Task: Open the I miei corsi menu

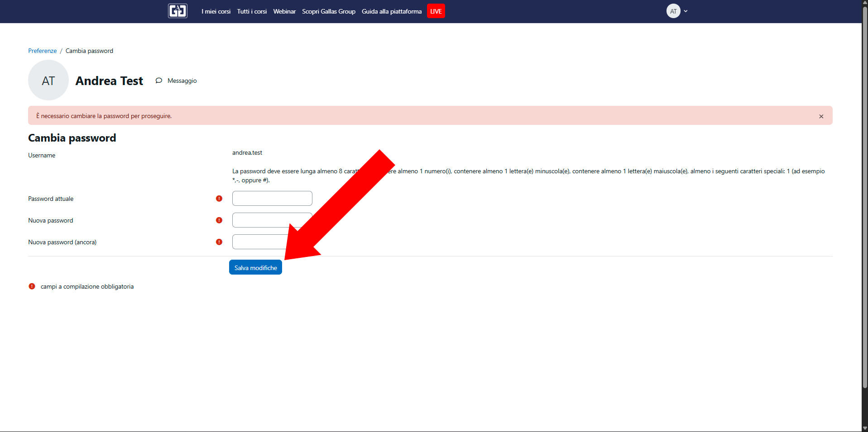Action: 216,11
